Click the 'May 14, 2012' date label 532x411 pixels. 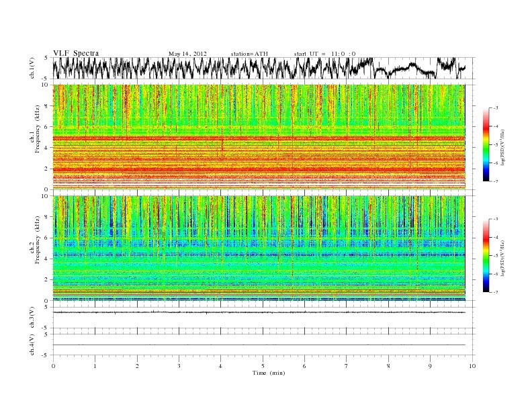[x=187, y=54]
